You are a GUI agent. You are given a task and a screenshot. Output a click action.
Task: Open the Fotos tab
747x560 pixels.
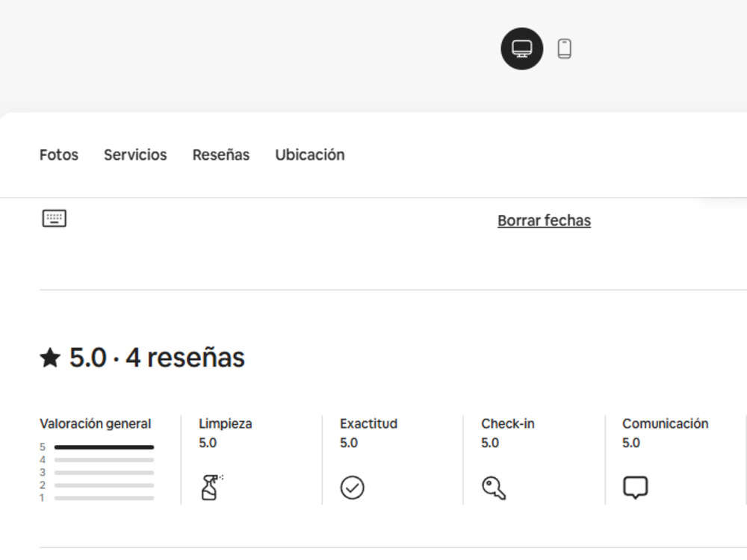click(58, 155)
